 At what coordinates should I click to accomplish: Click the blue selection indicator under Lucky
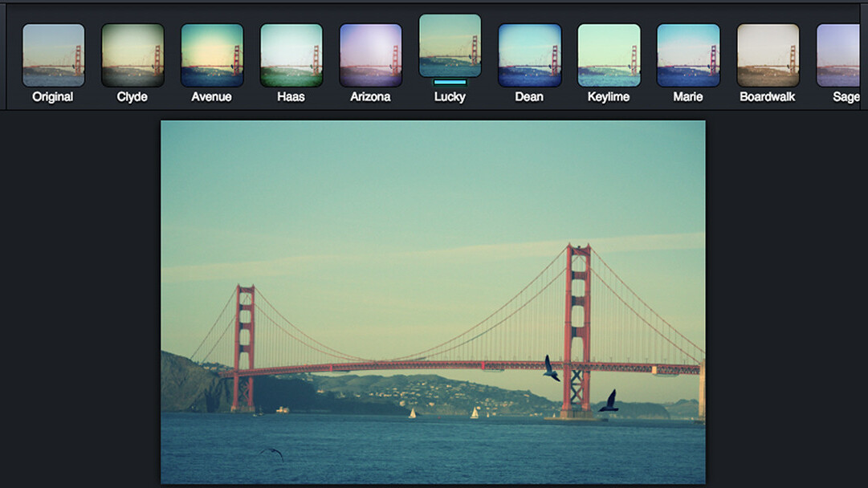450,82
